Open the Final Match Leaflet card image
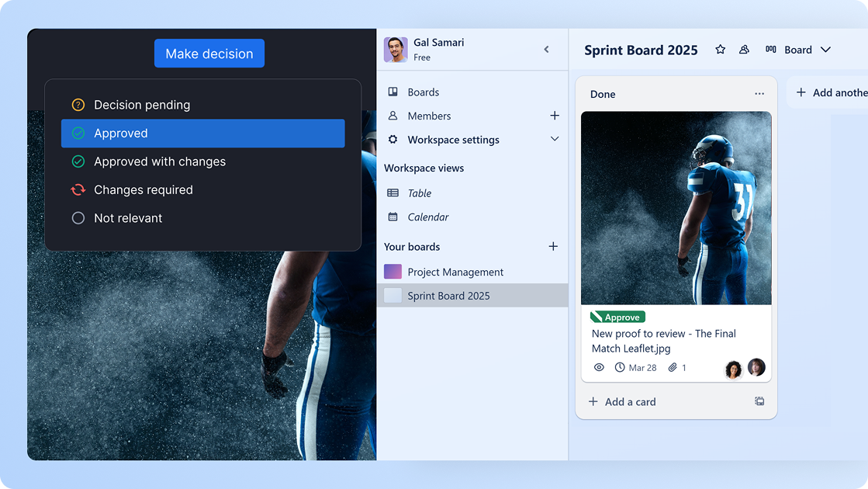Image resolution: width=868 pixels, height=489 pixels. point(676,208)
